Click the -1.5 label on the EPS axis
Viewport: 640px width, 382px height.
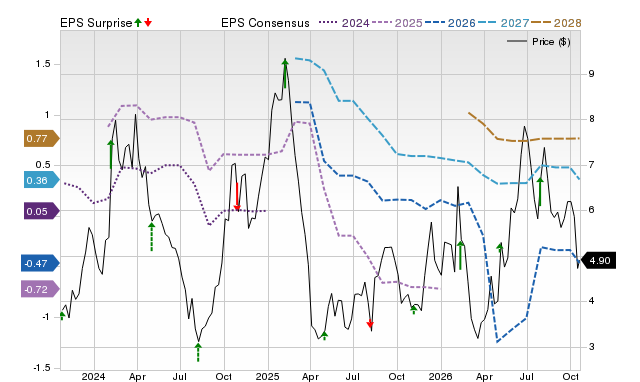coord(41,368)
